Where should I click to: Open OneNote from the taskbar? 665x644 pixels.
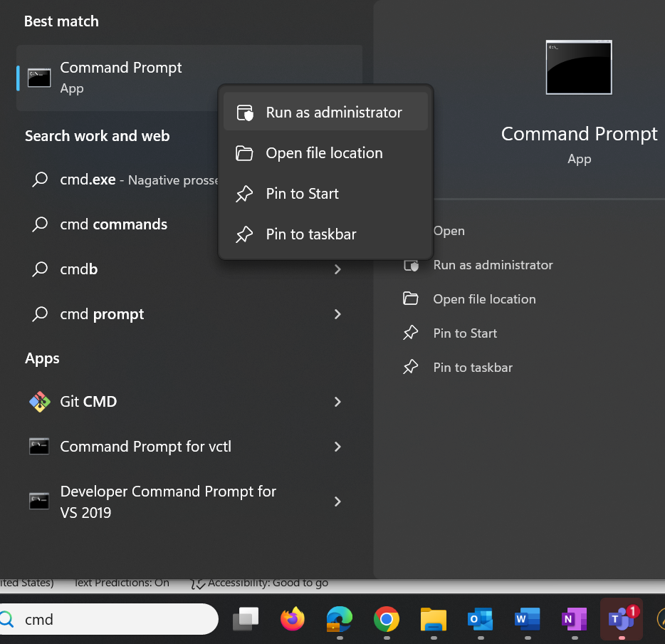click(x=574, y=619)
